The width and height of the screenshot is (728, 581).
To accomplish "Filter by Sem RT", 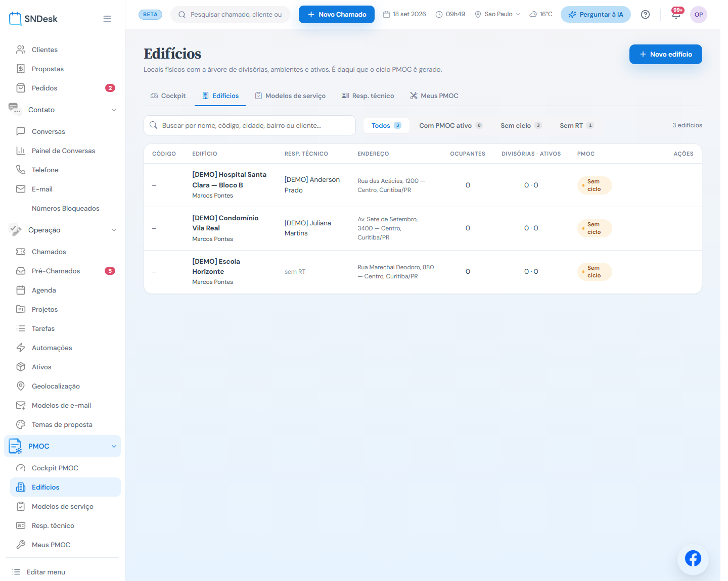I will (576, 125).
